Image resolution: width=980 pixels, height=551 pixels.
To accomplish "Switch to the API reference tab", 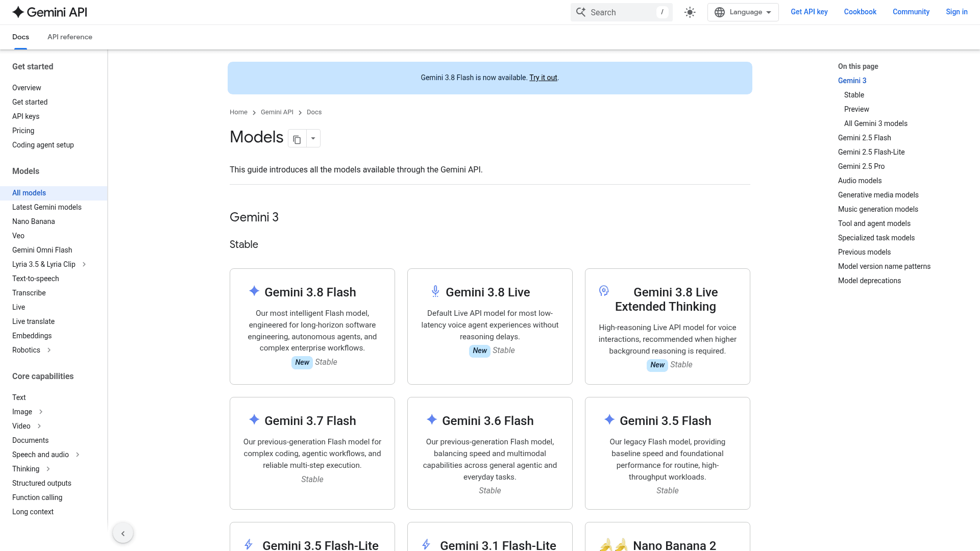I will coord(70,37).
